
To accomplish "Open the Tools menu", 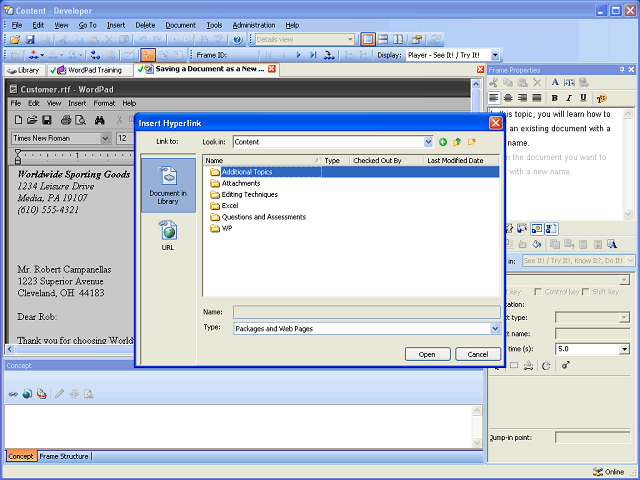I will (214, 25).
